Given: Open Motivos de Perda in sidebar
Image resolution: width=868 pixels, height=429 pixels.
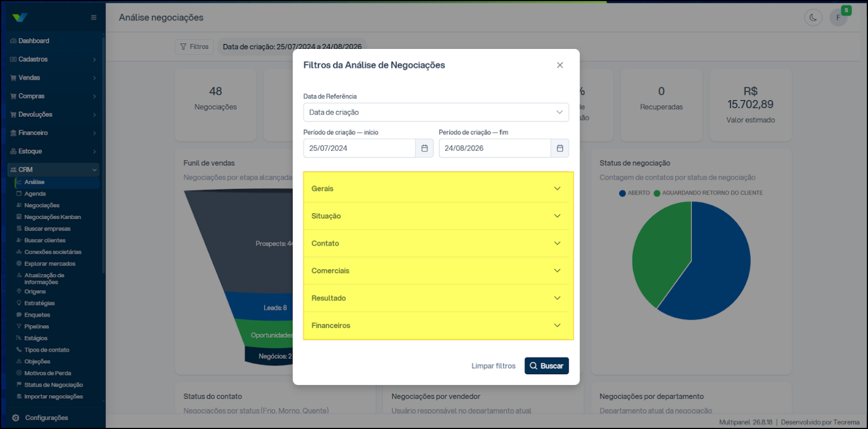Looking at the screenshot, I should pyautogui.click(x=48, y=373).
